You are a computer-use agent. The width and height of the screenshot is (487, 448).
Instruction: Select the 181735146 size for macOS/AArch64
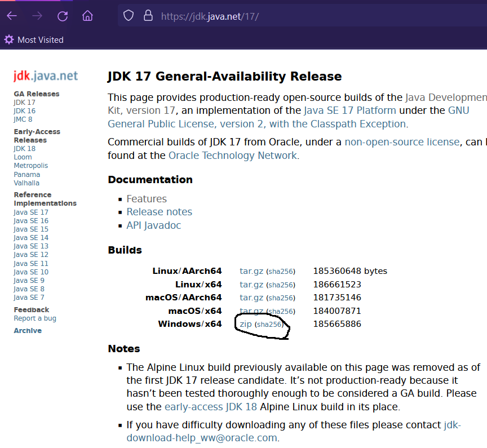point(337,298)
